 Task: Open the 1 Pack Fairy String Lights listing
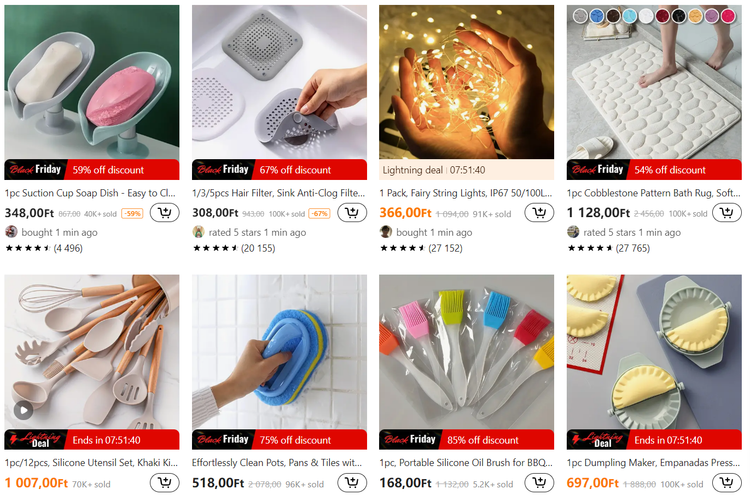pyautogui.click(x=466, y=193)
